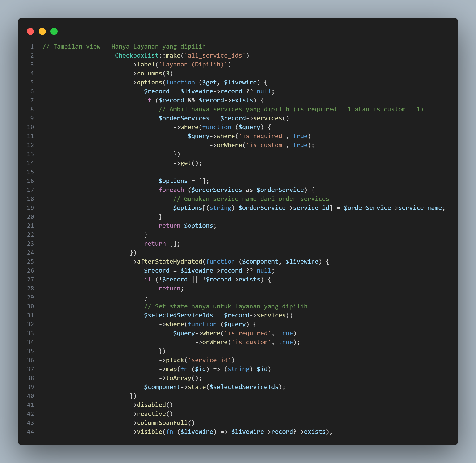
Task: Click the green traffic light button
Action: (54, 31)
